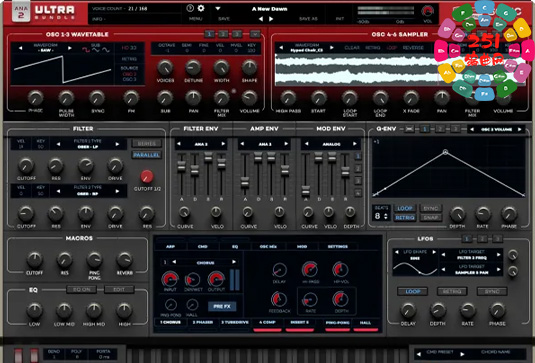The width and height of the screenshot is (535, 363).
Task: Click the G-ENV BEATS stepper arrows
Action: pyautogui.click(x=386, y=216)
